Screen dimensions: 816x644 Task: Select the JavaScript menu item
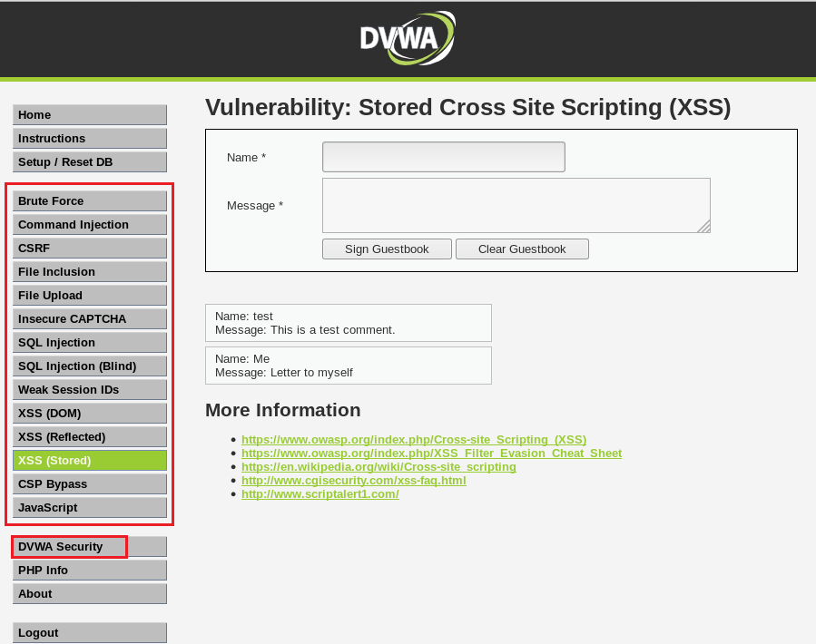click(x=90, y=508)
